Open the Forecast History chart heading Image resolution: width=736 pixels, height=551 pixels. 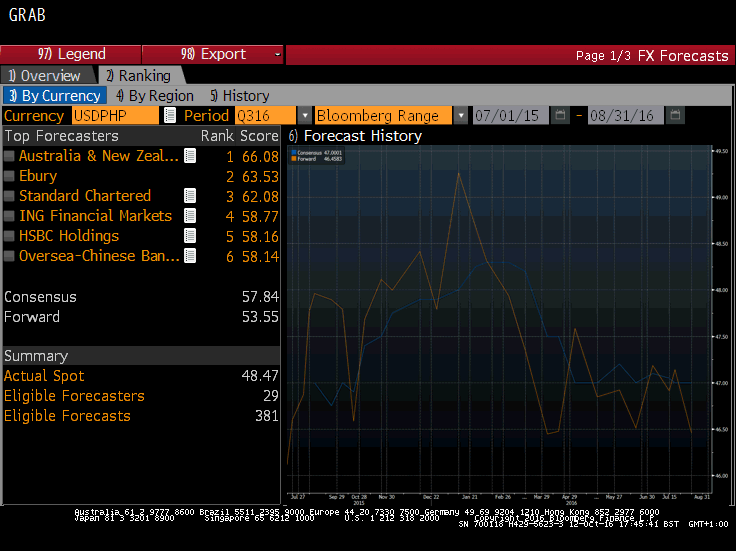[355, 136]
